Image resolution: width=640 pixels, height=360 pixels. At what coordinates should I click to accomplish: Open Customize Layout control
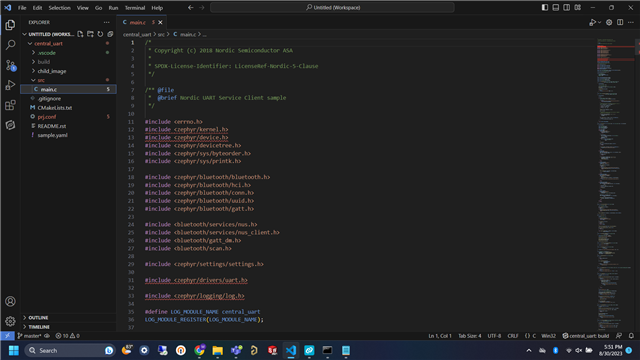pyautogui.click(x=578, y=7)
